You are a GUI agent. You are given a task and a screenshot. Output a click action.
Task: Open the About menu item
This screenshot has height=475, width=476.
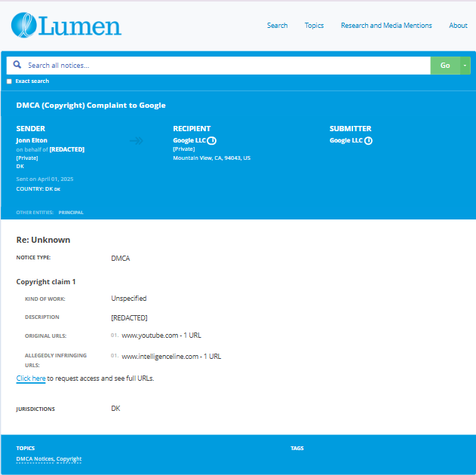[x=458, y=26]
